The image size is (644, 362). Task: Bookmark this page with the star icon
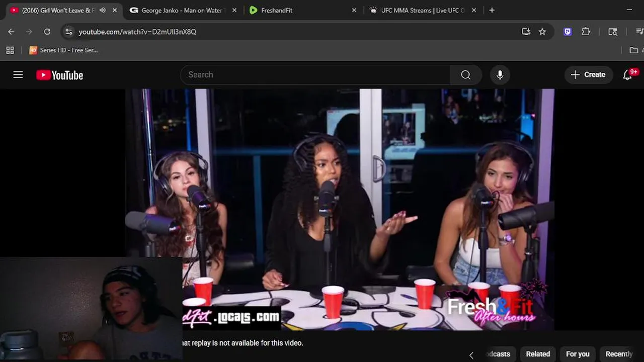(x=542, y=32)
